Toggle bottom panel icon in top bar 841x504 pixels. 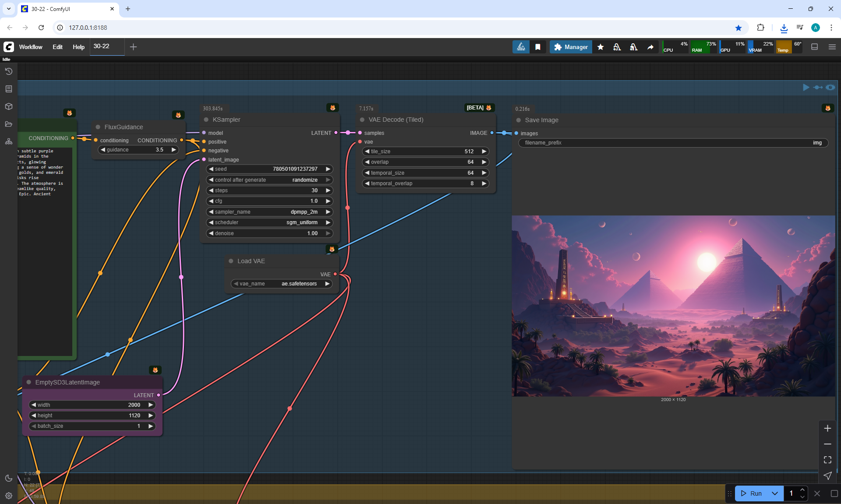pyautogui.click(x=815, y=47)
